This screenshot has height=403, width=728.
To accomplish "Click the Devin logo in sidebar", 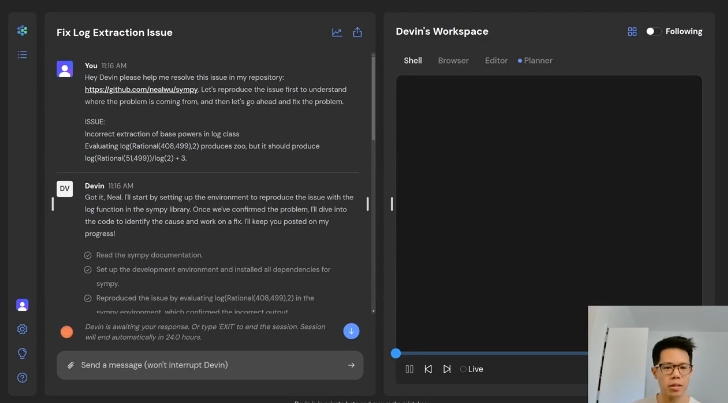I will 22,31.
